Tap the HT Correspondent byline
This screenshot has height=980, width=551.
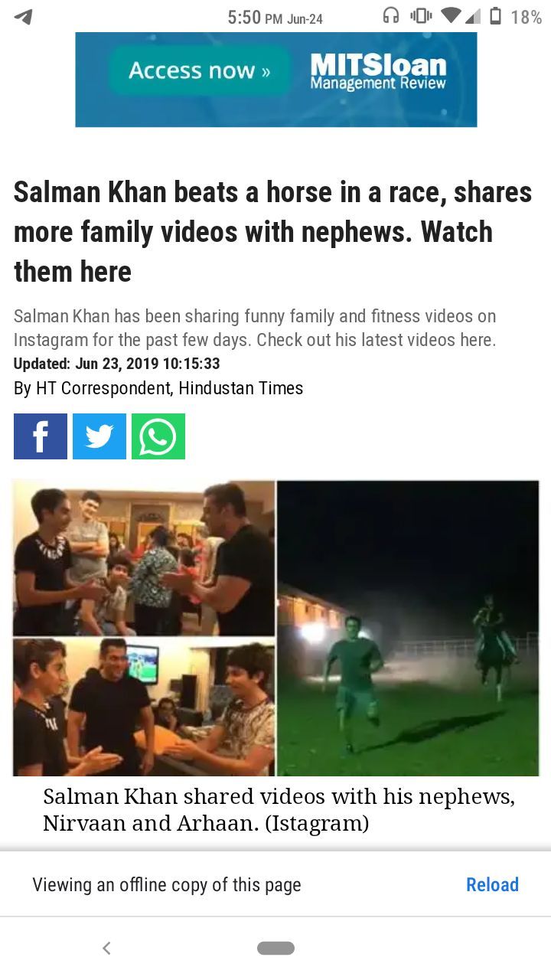[158, 388]
